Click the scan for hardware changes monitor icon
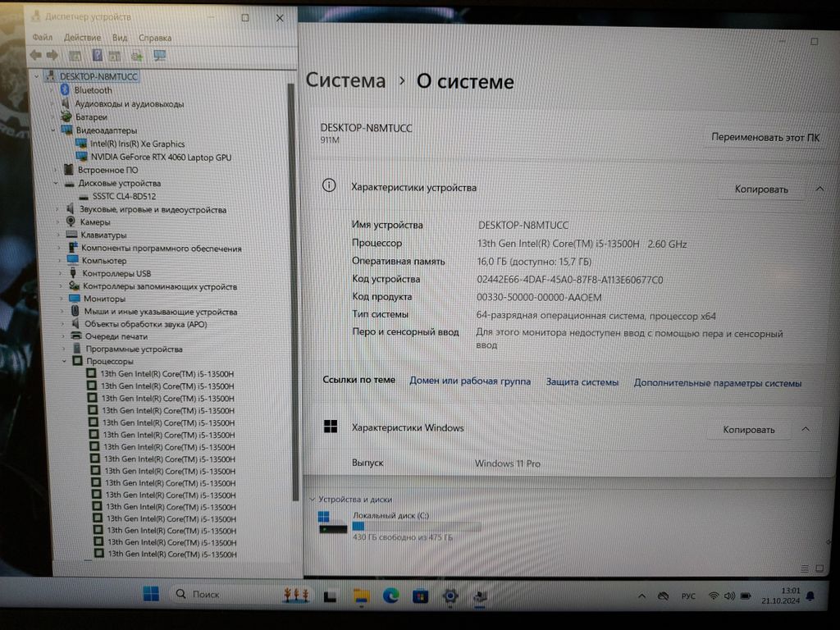The height and width of the screenshot is (630, 840). [159, 55]
